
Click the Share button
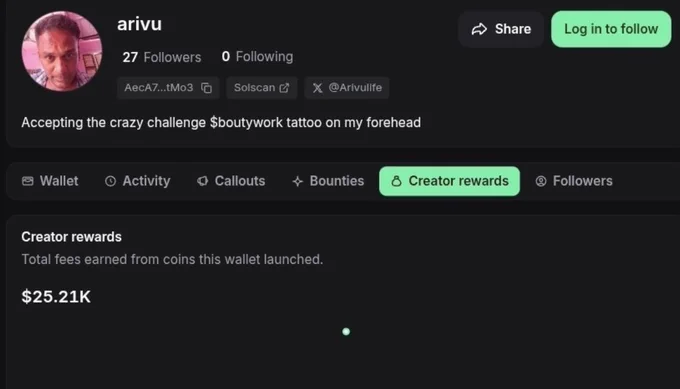[501, 29]
